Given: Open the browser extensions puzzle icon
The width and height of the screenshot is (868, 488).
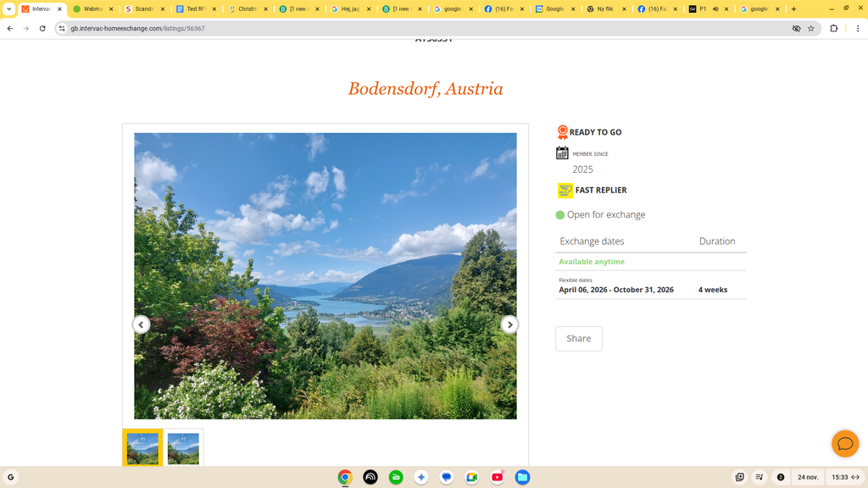Looking at the screenshot, I should (x=834, y=28).
